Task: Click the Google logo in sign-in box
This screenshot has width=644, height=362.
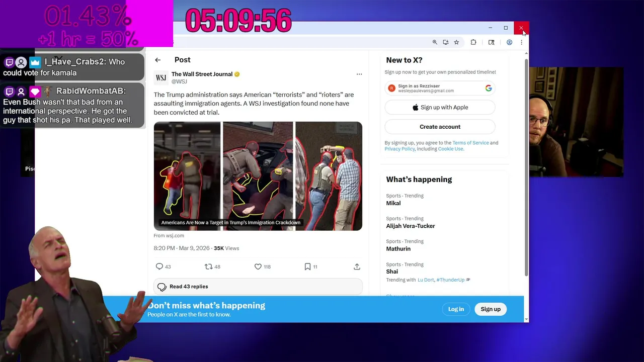Action: [489, 88]
